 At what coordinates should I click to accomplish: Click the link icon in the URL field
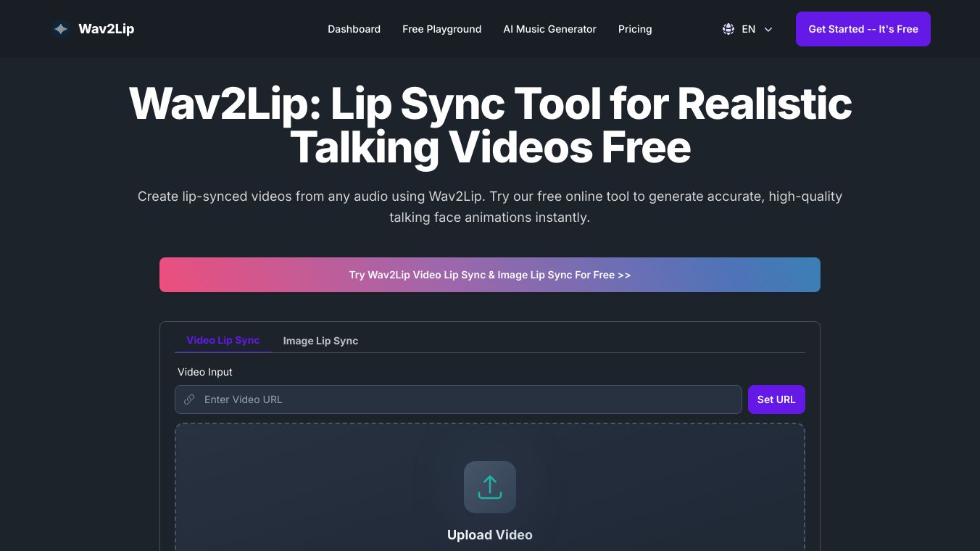189,399
